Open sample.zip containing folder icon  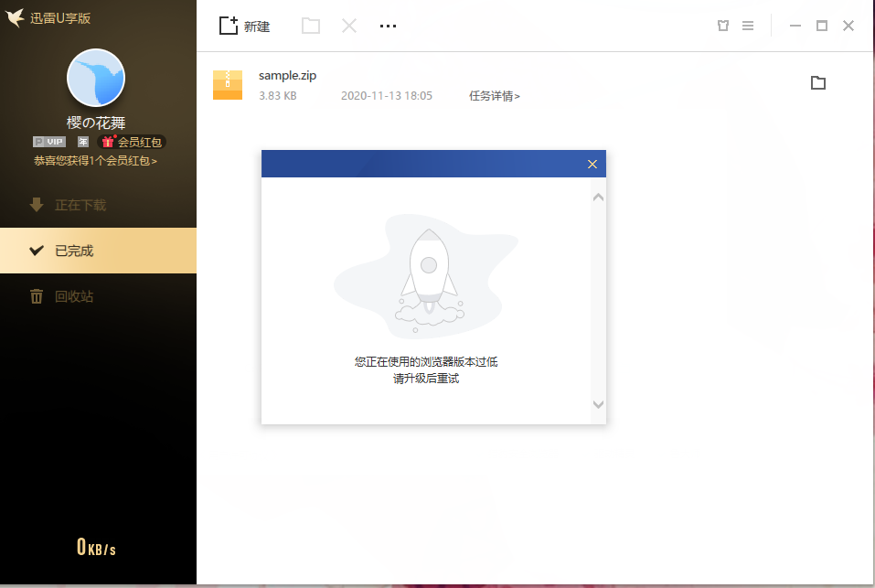818,83
